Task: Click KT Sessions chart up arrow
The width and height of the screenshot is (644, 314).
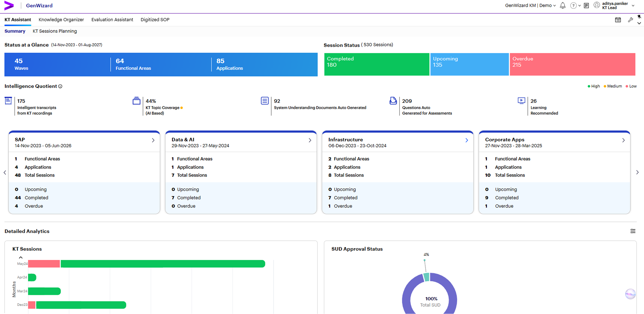Action: (21, 257)
